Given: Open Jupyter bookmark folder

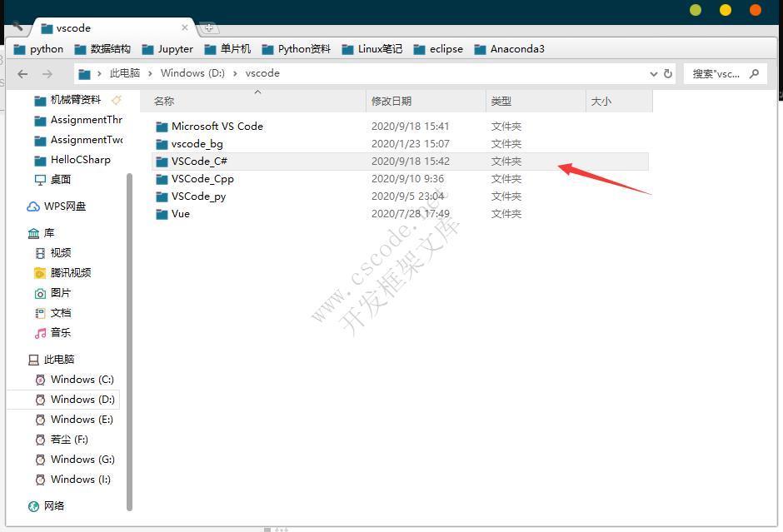Looking at the screenshot, I should [167, 49].
